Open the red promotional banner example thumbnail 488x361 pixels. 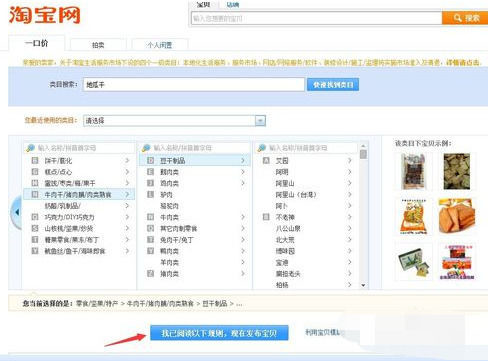coord(457,262)
